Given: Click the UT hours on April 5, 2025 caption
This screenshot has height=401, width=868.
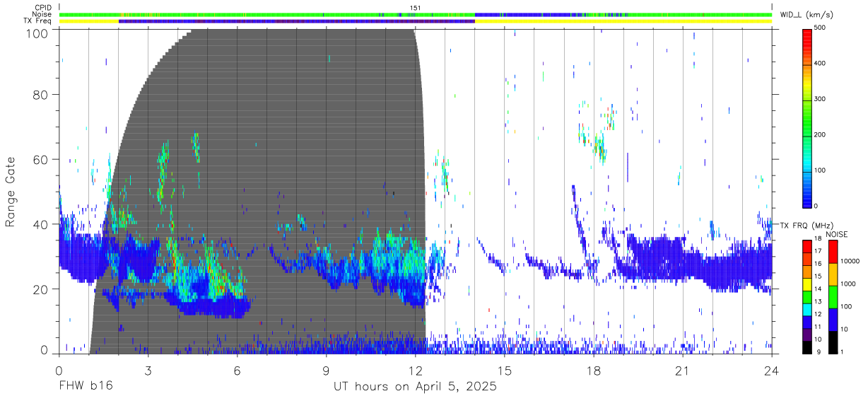Looking at the screenshot, I should (x=415, y=387).
